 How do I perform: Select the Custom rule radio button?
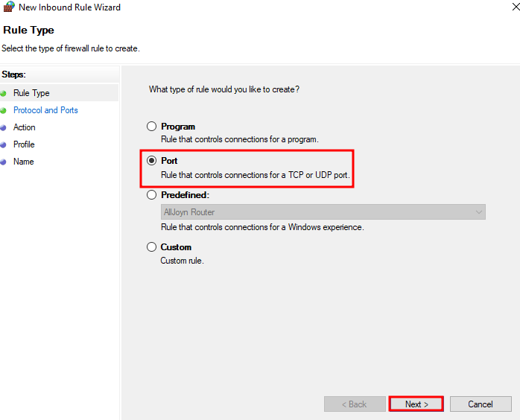(x=151, y=247)
